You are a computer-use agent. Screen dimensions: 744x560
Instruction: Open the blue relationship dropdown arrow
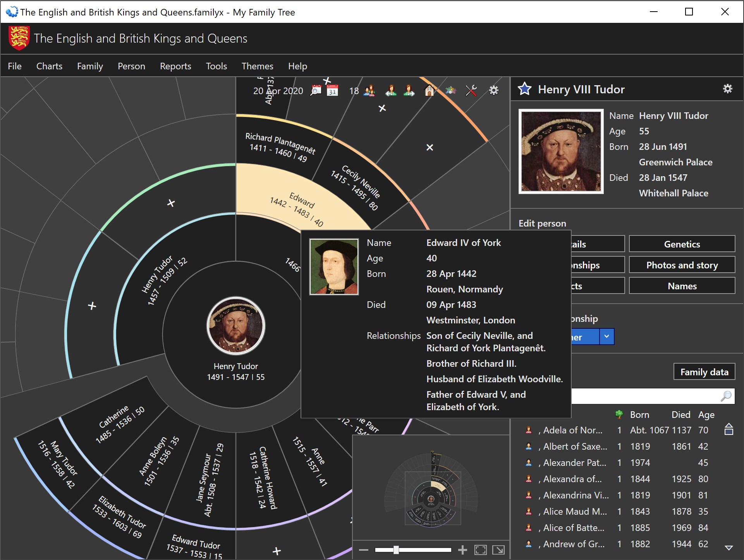point(607,337)
